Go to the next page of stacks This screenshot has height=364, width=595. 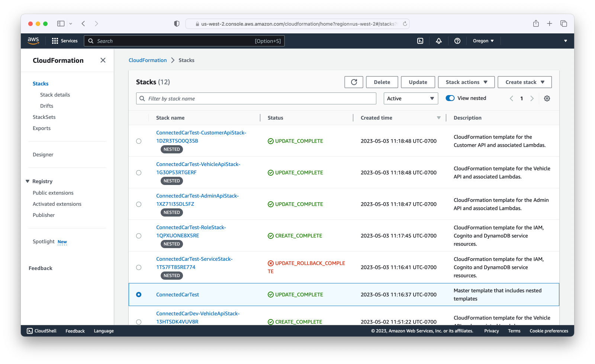532,98
